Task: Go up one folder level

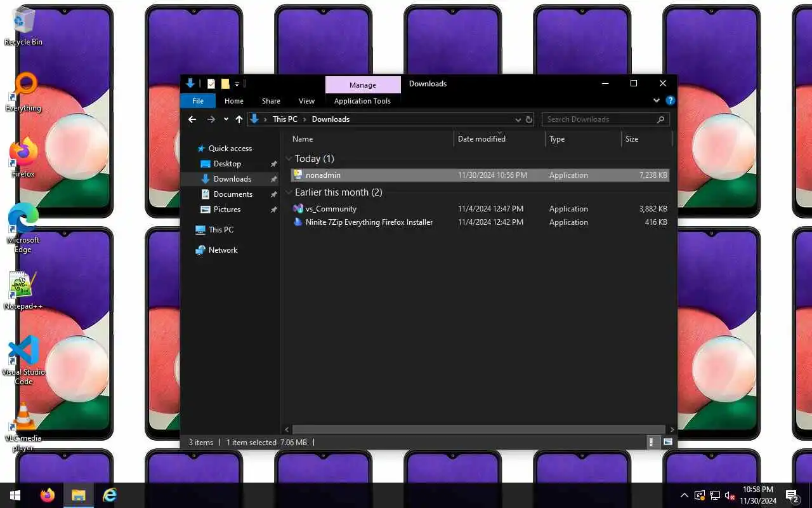Action: tap(239, 119)
